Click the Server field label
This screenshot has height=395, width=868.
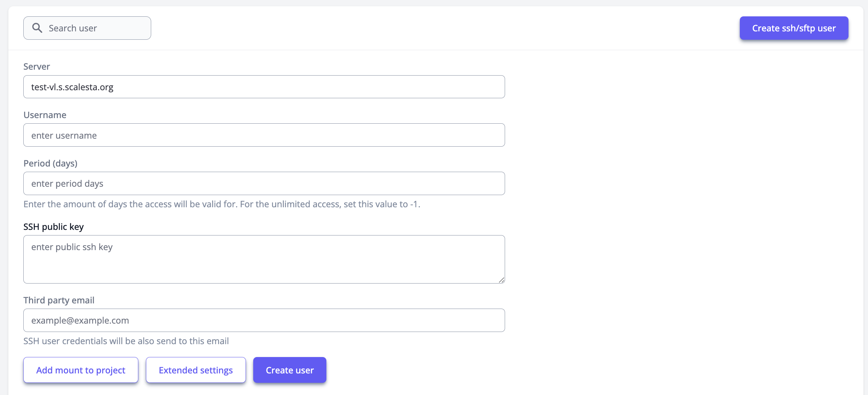click(x=37, y=67)
